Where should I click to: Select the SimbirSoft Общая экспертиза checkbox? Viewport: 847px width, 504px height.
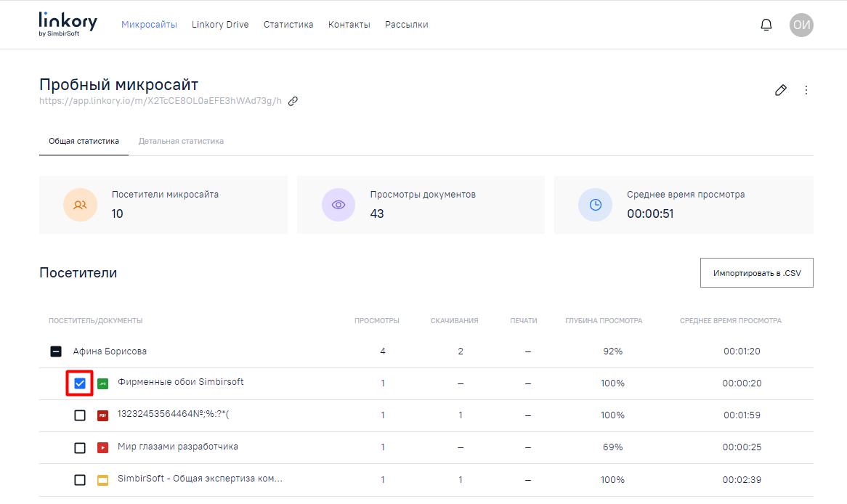click(80, 480)
